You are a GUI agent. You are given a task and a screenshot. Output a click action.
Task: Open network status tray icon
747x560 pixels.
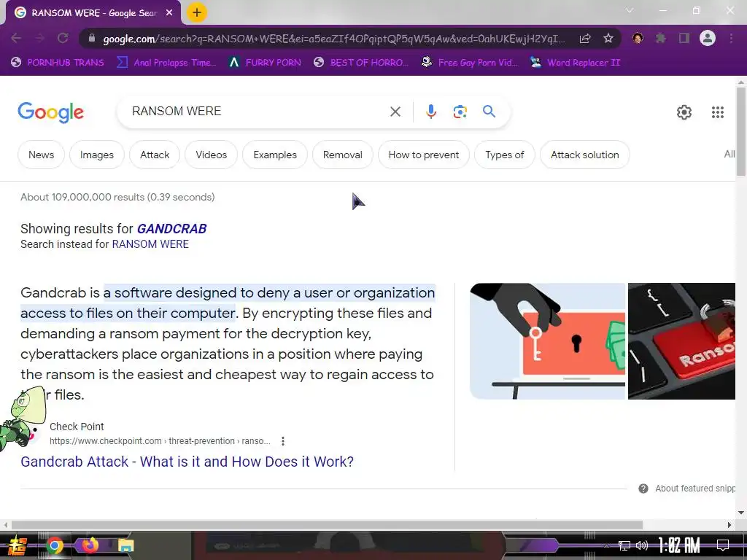624,545
